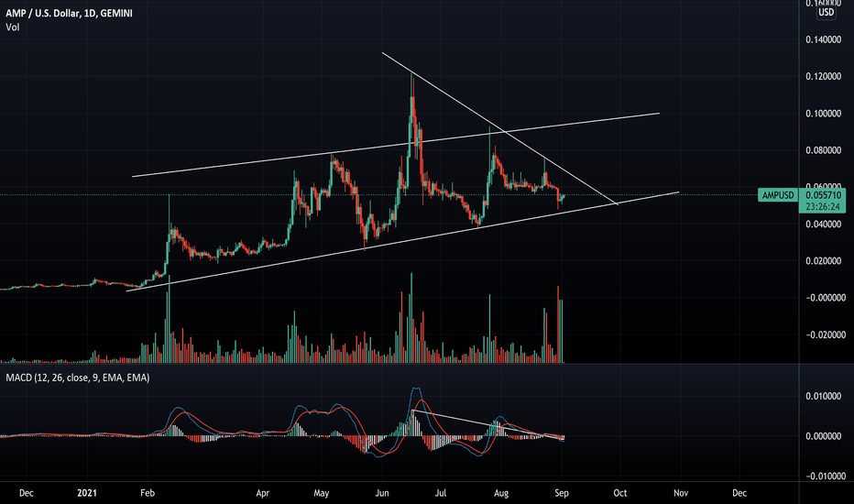The width and height of the screenshot is (854, 504).
Task: Click the countdown timer 23:26:24
Action: pos(823,206)
